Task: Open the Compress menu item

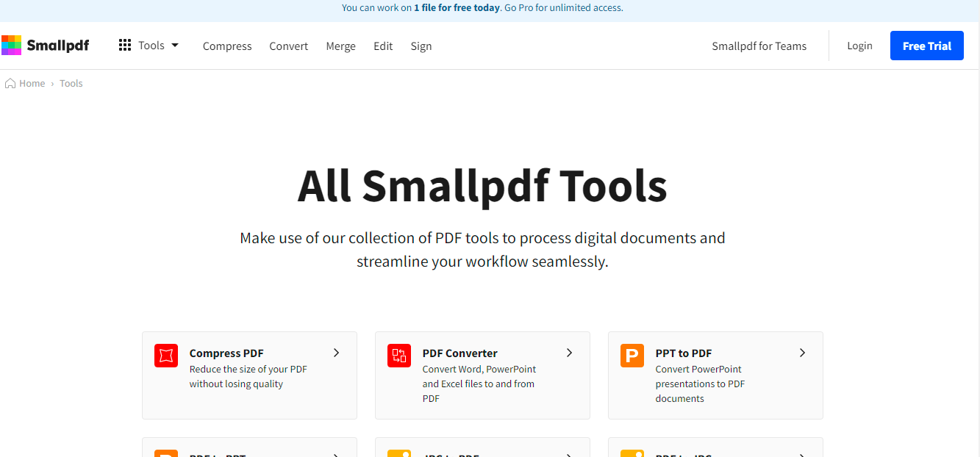Action: tap(227, 46)
